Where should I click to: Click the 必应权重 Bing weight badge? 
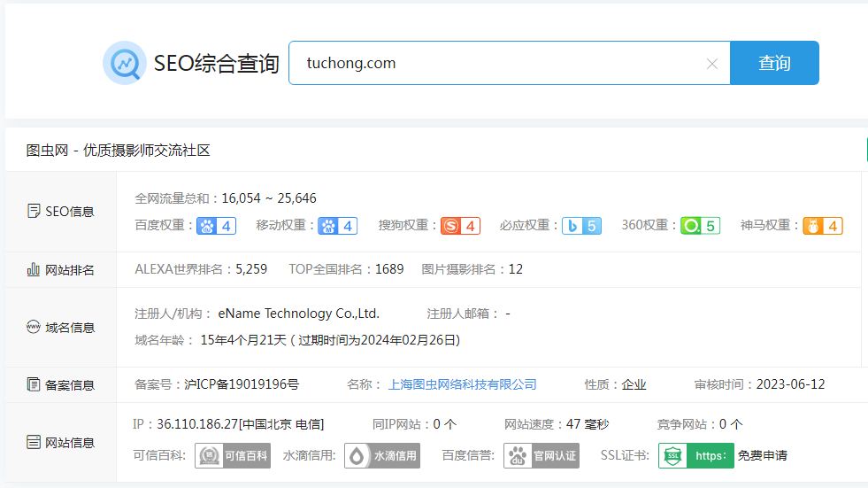pos(582,226)
